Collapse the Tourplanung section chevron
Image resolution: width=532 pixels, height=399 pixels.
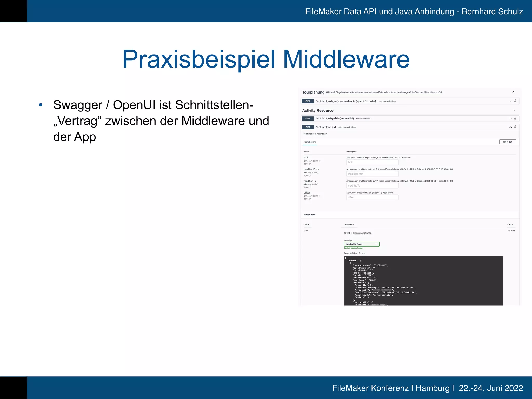pos(514,92)
